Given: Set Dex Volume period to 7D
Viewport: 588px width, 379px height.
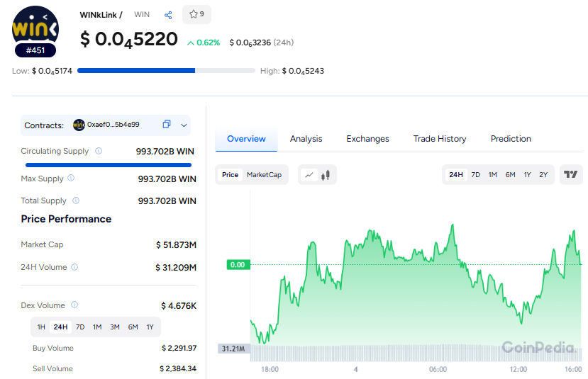Looking at the screenshot, I should tap(80, 327).
